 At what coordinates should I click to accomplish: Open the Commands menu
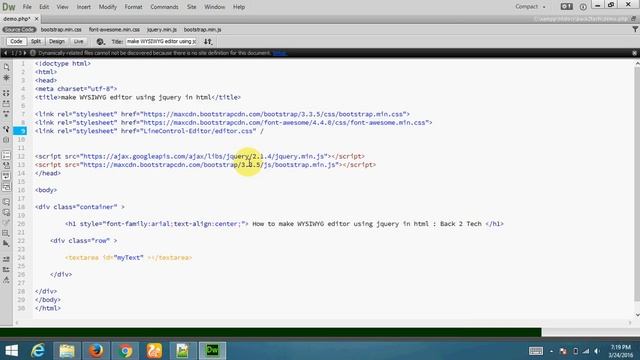point(164,7)
